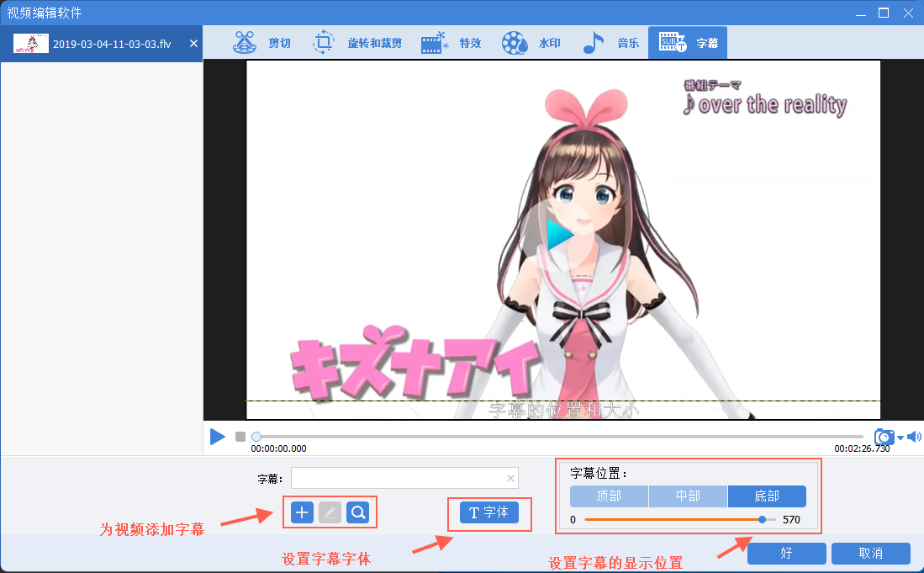Close the 2019-03-04-11-03-03.flv file entry
This screenshot has height=573, width=924.
(193, 44)
